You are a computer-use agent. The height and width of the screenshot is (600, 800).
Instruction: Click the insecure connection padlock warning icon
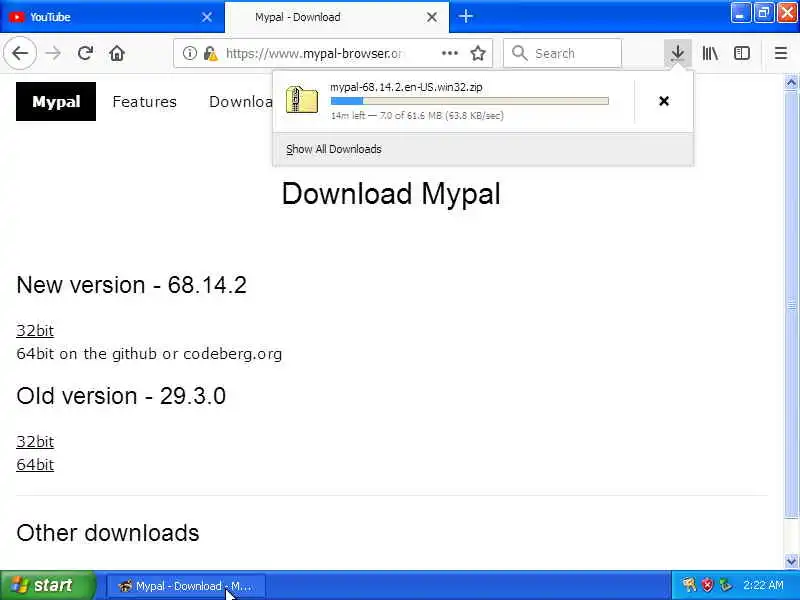point(210,53)
